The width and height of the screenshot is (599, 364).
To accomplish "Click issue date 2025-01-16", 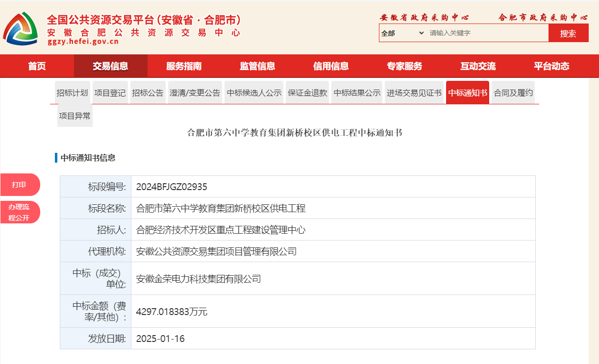I will (x=160, y=339).
